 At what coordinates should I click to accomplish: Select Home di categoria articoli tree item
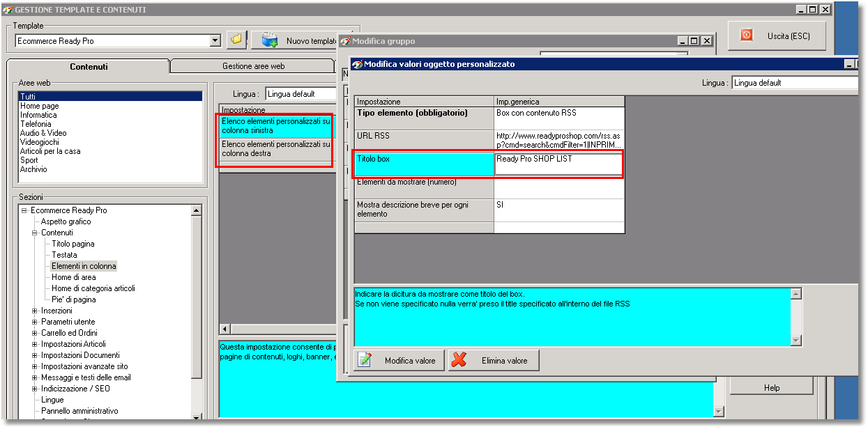pos(93,288)
